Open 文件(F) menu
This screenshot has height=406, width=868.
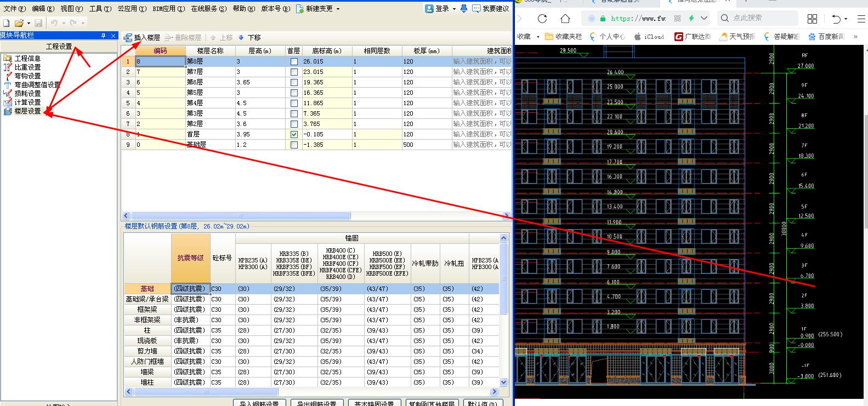click(x=14, y=8)
